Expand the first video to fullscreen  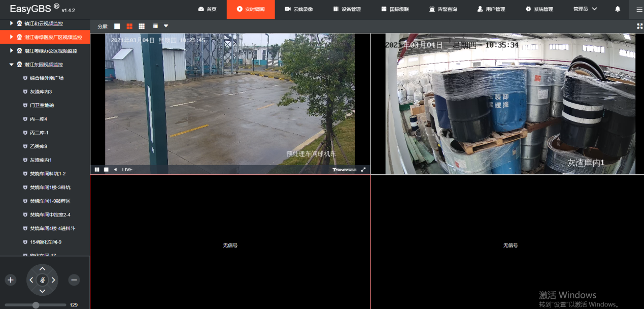coord(363,170)
